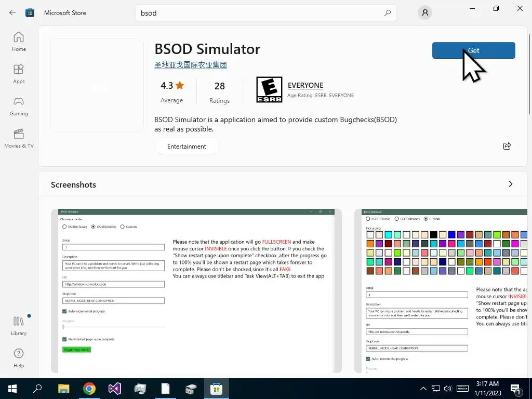Screen dimensions: 532x399
Task: Click the search magnifier icon
Action: 387,13
